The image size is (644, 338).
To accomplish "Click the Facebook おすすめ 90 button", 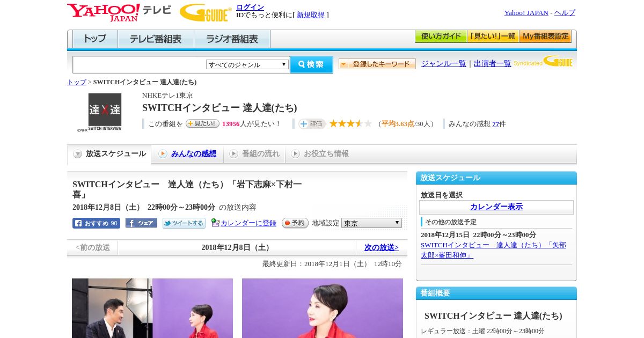I will 96,223.
